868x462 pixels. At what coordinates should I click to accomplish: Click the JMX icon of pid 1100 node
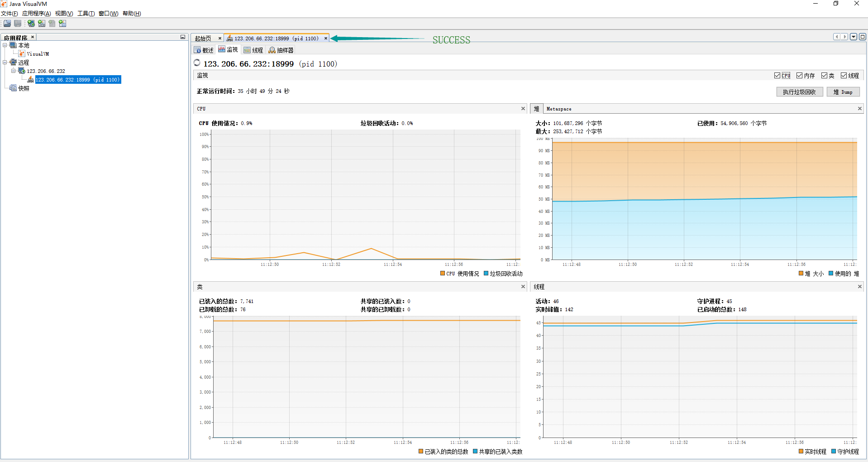pos(30,80)
